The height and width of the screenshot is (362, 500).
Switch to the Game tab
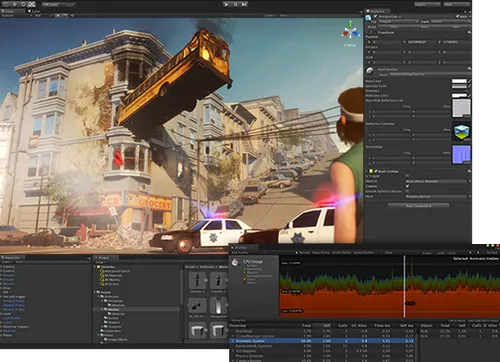tap(35, 11)
